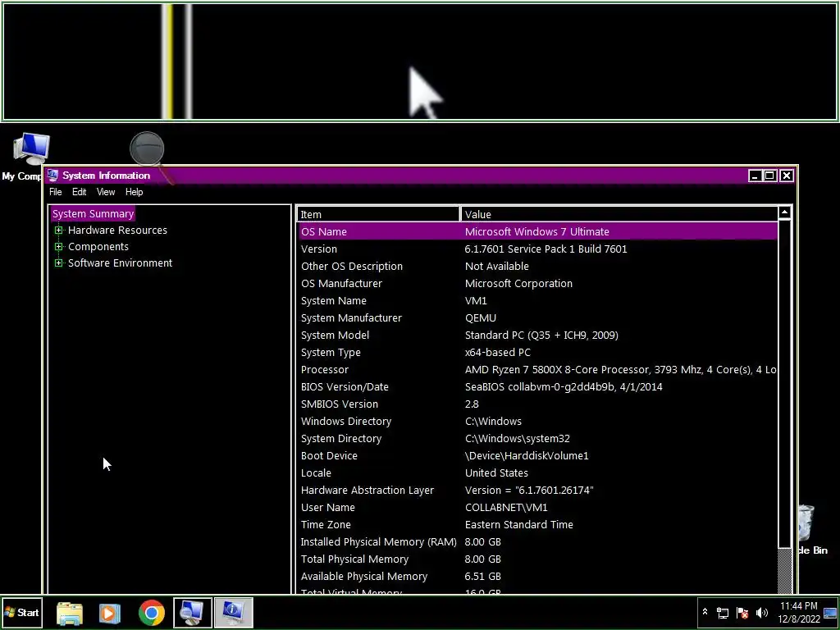
Task: Click the value QEMU
Action: 481,317
